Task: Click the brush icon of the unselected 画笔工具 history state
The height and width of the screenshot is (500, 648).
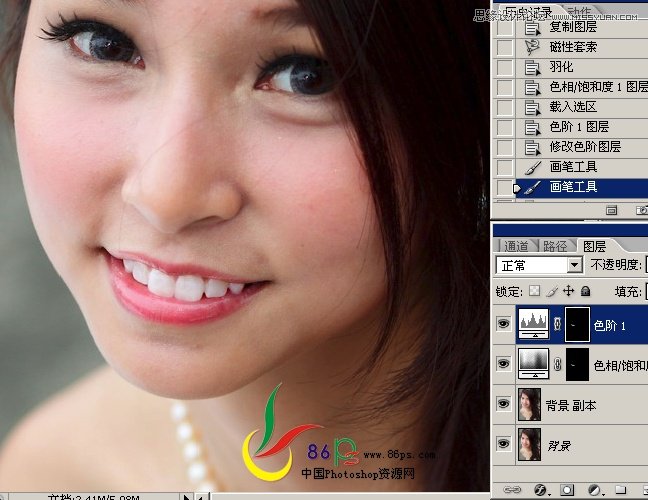Action: click(532, 167)
